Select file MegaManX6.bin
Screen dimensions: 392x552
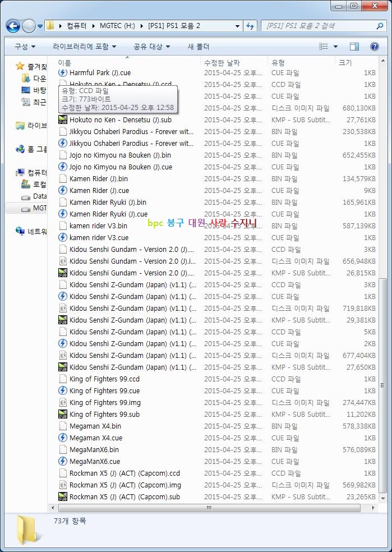coord(94,450)
